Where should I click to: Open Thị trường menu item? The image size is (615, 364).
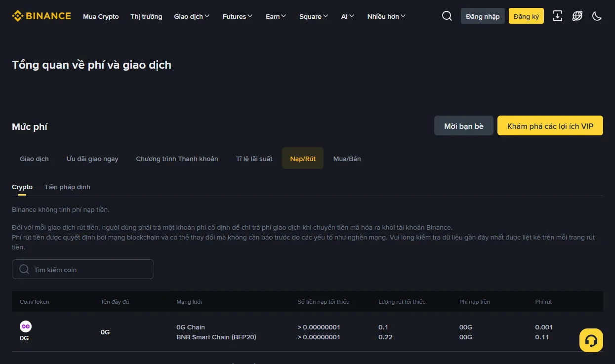(x=146, y=16)
